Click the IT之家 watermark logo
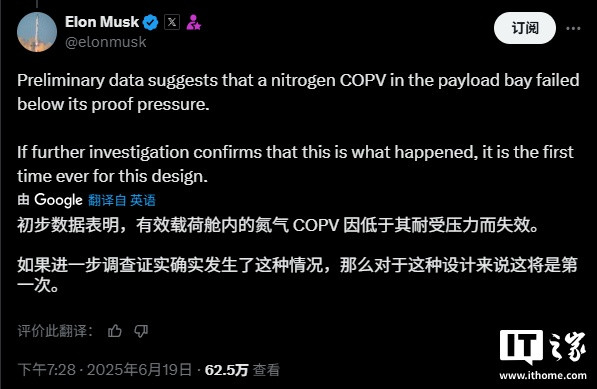The width and height of the screenshot is (597, 389). point(542,347)
